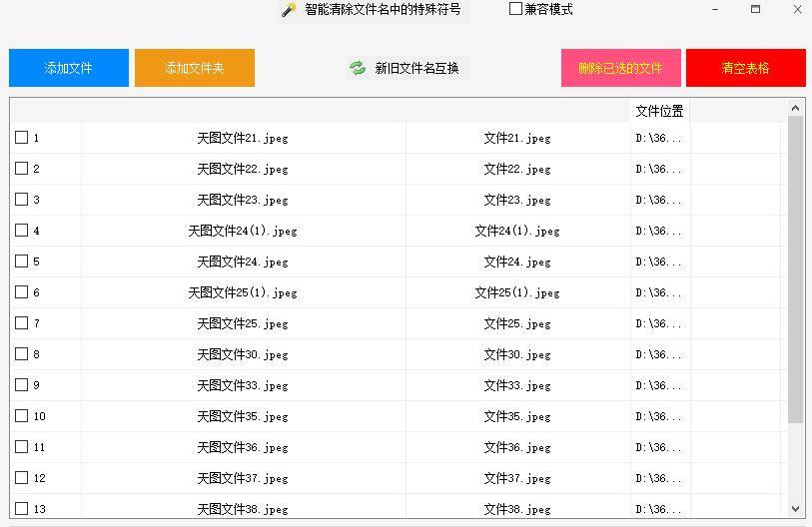Click the red 清空表格 button
812x527 pixels.
(x=746, y=68)
